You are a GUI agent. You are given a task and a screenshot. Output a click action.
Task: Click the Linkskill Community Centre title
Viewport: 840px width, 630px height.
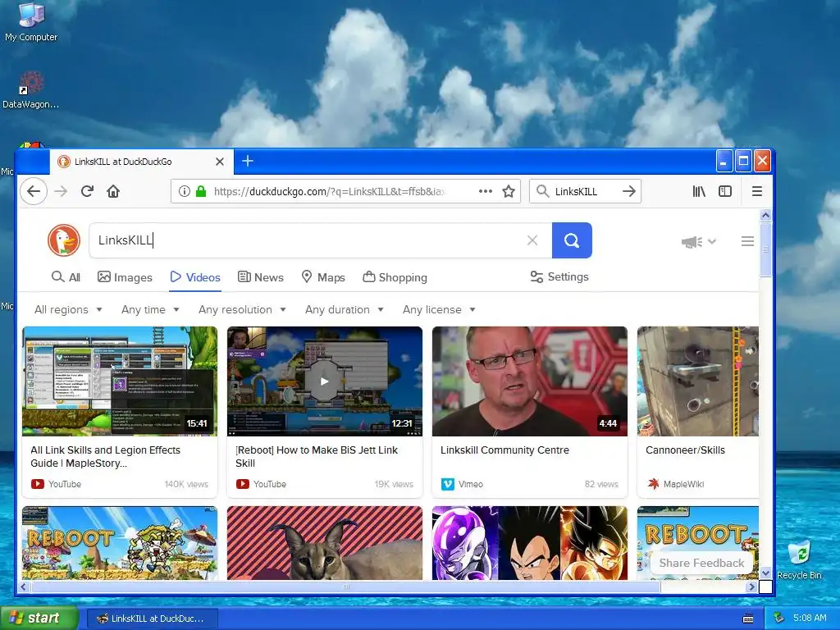[504, 450]
